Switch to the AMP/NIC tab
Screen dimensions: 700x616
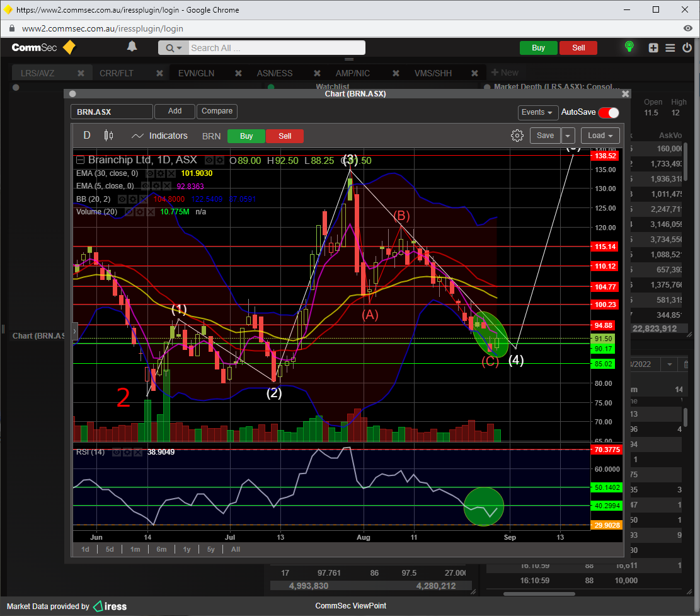click(352, 73)
